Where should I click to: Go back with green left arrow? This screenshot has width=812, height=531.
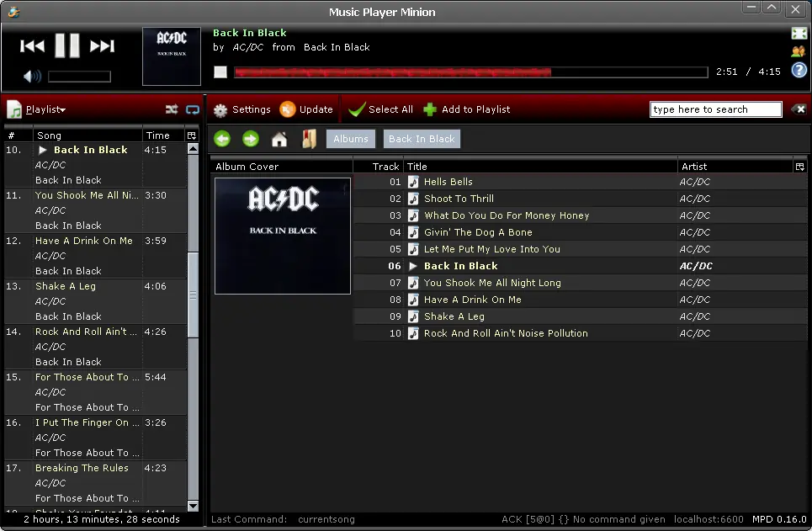click(222, 139)
